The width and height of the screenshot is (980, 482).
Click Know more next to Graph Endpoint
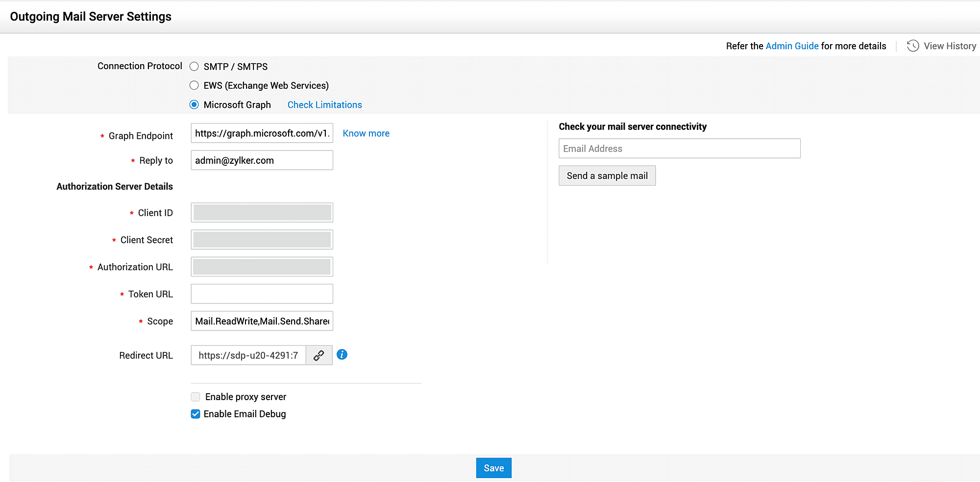tap(366, 133)
